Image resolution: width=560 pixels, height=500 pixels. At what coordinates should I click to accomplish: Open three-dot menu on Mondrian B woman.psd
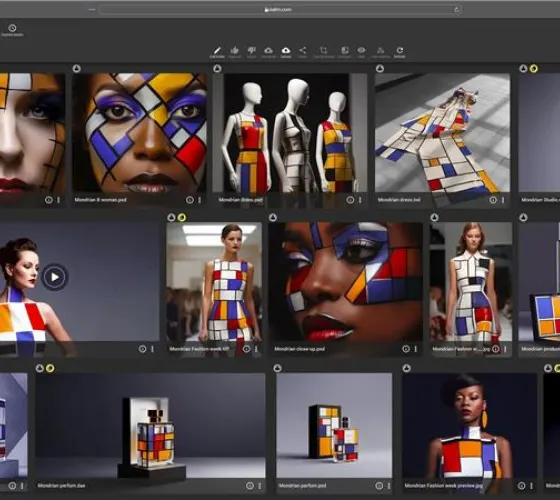pyautogui.click(x=200, y=200)
